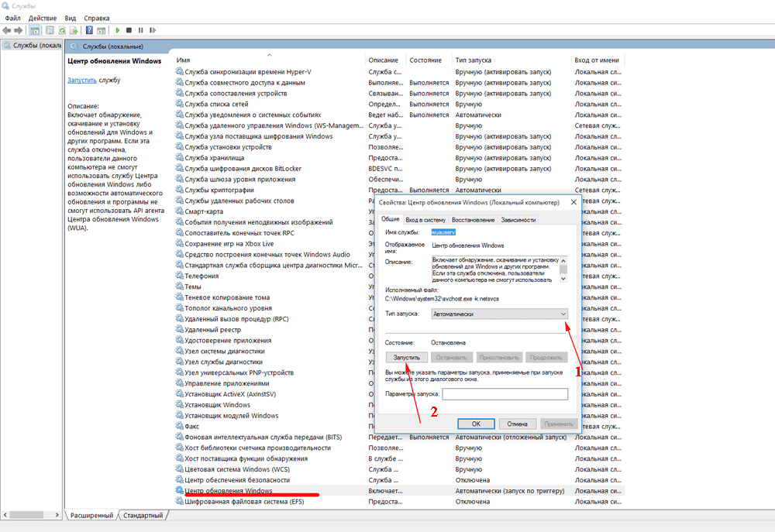Image resolution: width=775 pixels, height=532 pixels.
Task: Navigate back using the back arrow
Action: [x=6, y=30]
